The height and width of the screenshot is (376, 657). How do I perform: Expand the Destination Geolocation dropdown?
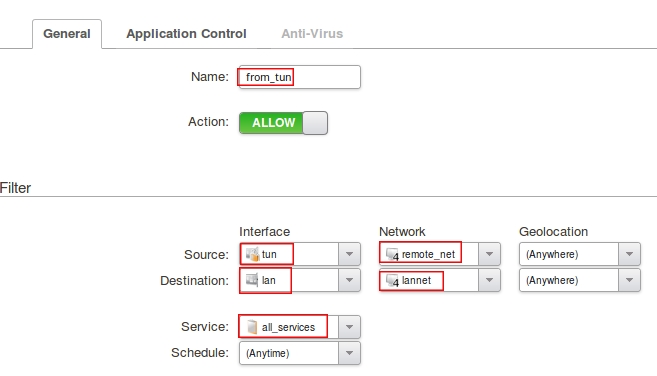pos(579,280)
